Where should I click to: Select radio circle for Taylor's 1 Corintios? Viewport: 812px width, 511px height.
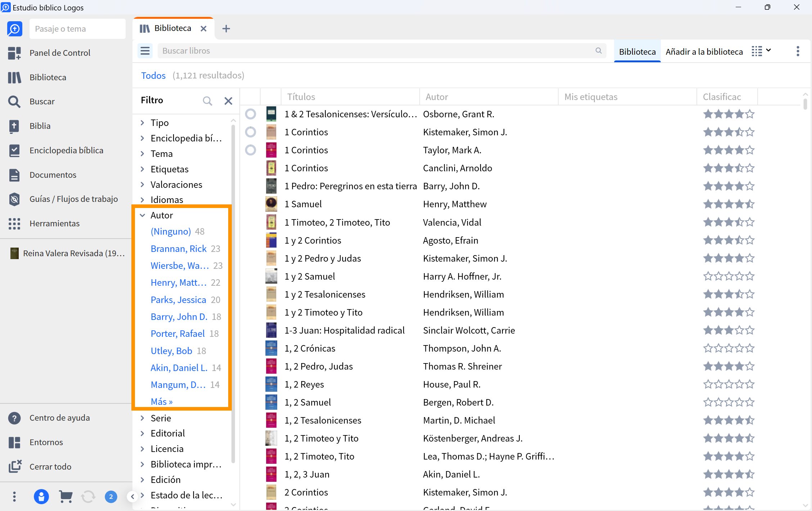tap(251, 150)
